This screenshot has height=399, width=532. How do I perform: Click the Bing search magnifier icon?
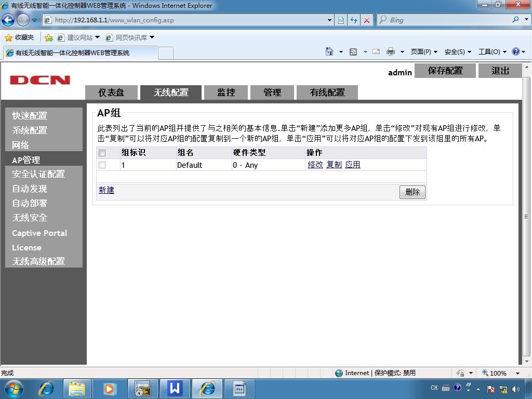tap(515, 20)
